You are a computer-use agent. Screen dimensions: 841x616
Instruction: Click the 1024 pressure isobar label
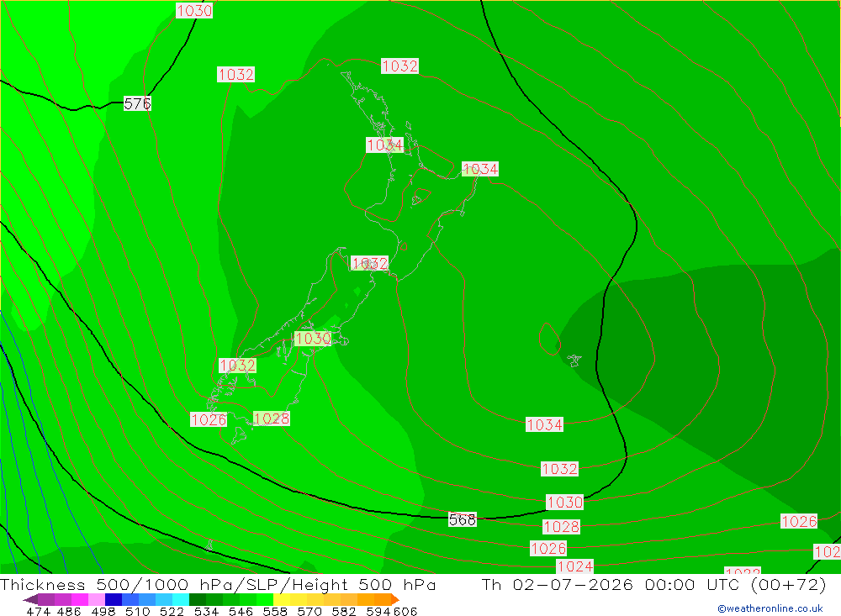pyautogui.click(x=575, y=566)
